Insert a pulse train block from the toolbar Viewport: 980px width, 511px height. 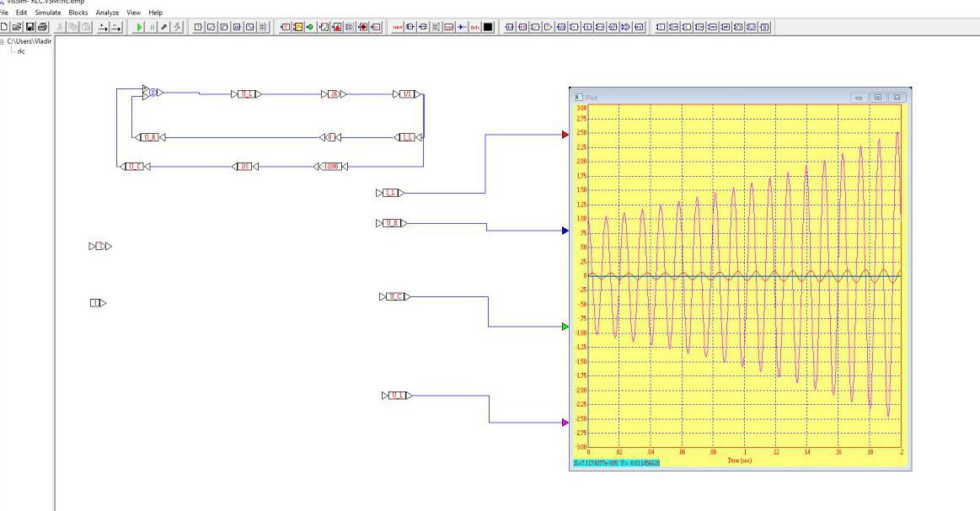pos(237,27)
